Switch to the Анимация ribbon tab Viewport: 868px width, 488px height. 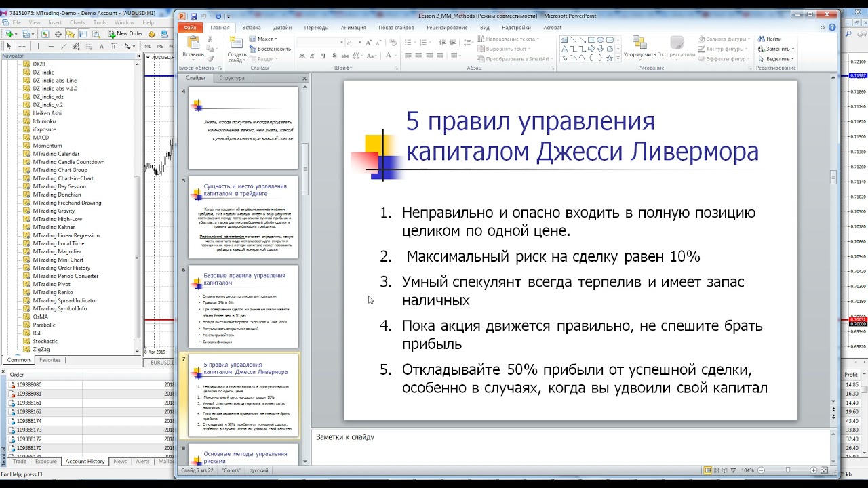click(353, 28)
